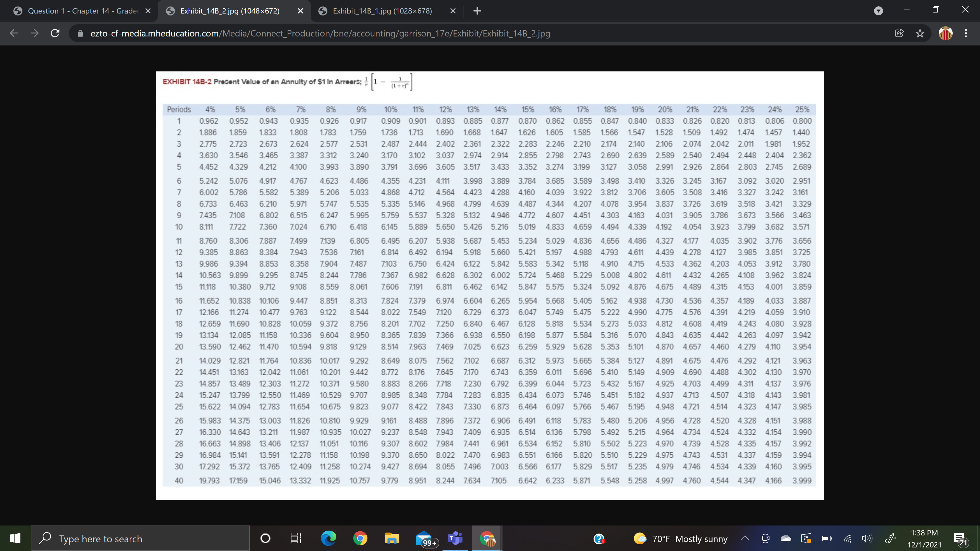Click the volume icon in system tray
Viewport: 980px width, 551px height.
(x=866, y=539)
